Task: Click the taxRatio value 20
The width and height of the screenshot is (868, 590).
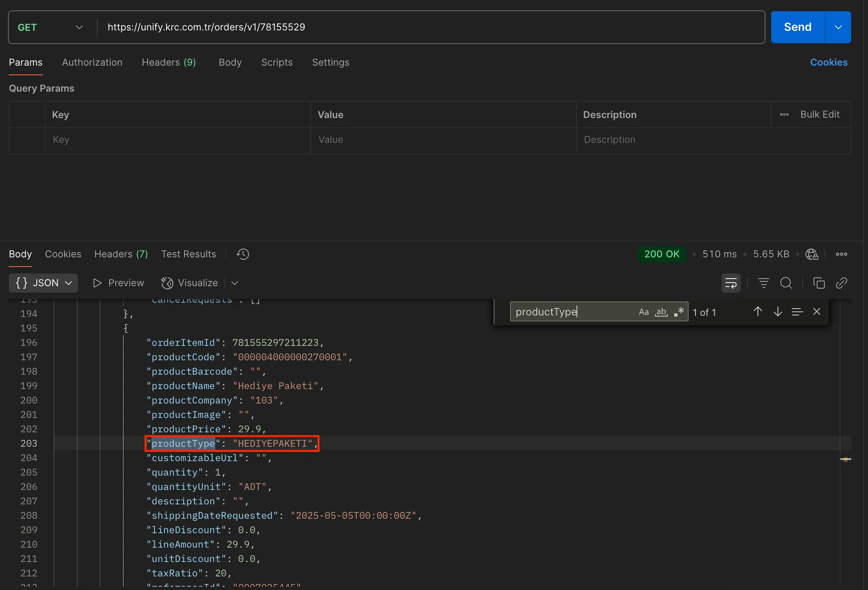Action: (x=221, y=573)
